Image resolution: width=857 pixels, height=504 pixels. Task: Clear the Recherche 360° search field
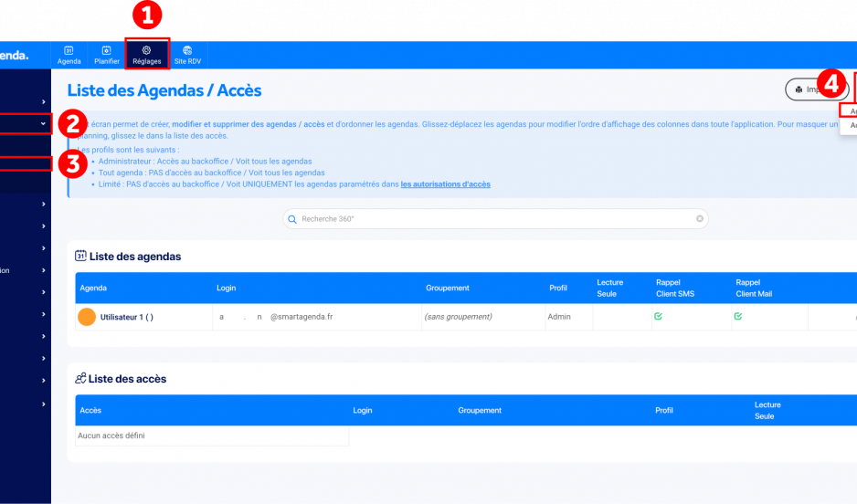700,219
